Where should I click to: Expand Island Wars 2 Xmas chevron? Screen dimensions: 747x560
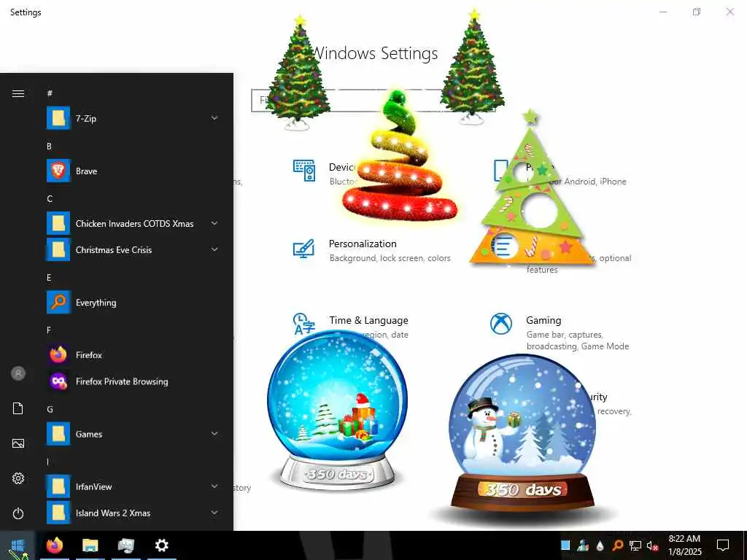214,513
